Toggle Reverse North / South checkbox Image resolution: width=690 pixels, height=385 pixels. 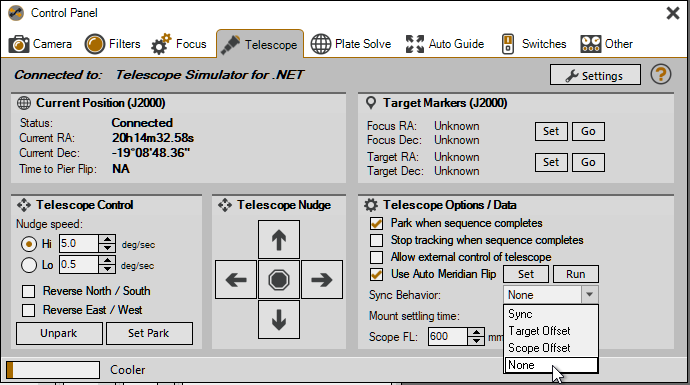(29, 291)
